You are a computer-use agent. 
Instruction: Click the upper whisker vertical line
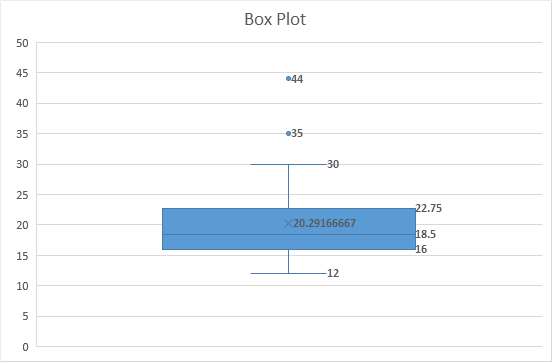pyautogui.click(x=288, y=186)
